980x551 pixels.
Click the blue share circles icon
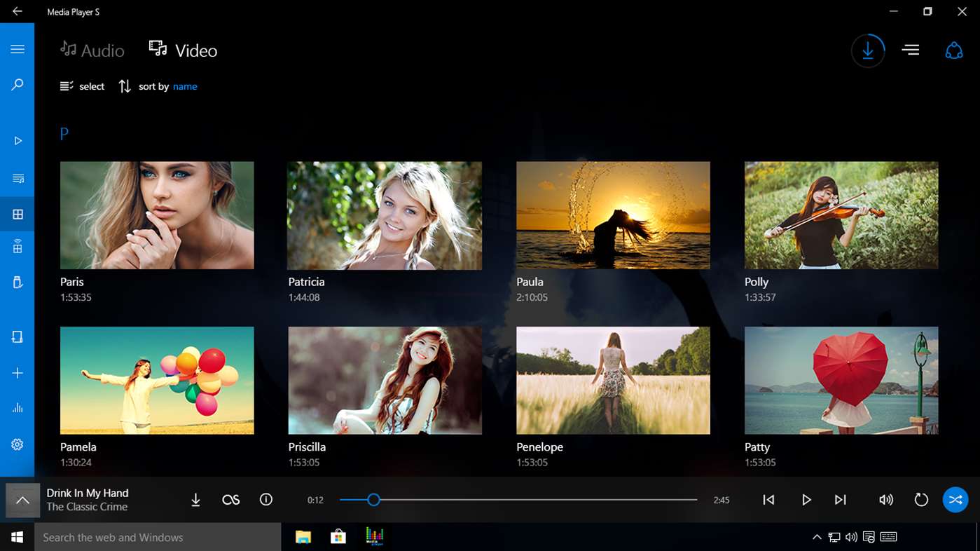point(954,50)
